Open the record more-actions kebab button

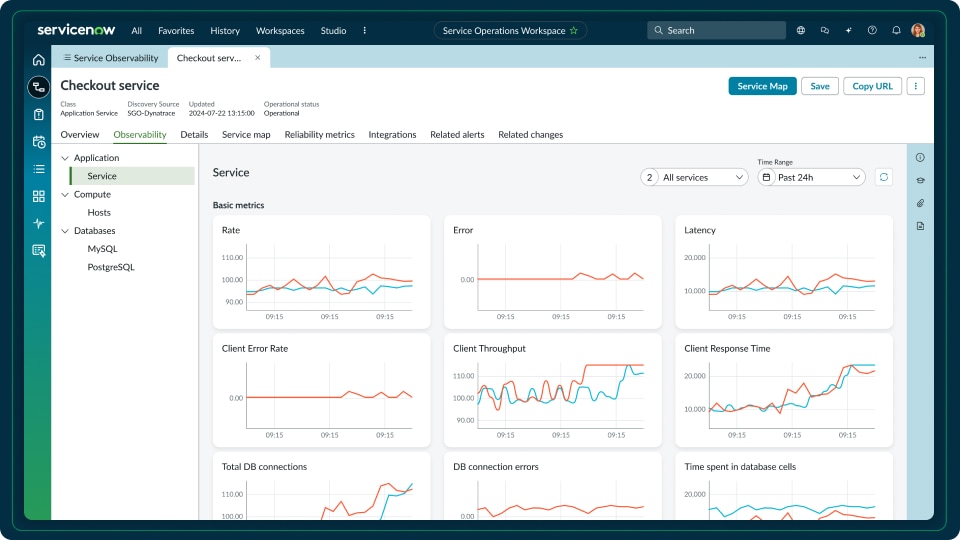(916, 86)
